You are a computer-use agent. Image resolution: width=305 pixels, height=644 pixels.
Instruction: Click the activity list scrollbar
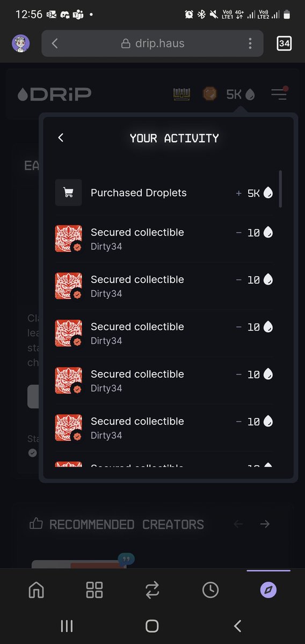click(281, 189)
